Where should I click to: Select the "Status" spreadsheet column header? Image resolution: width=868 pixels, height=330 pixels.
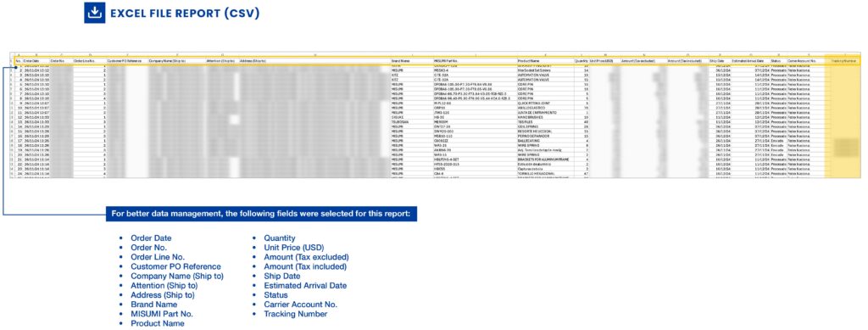[776, 61]
